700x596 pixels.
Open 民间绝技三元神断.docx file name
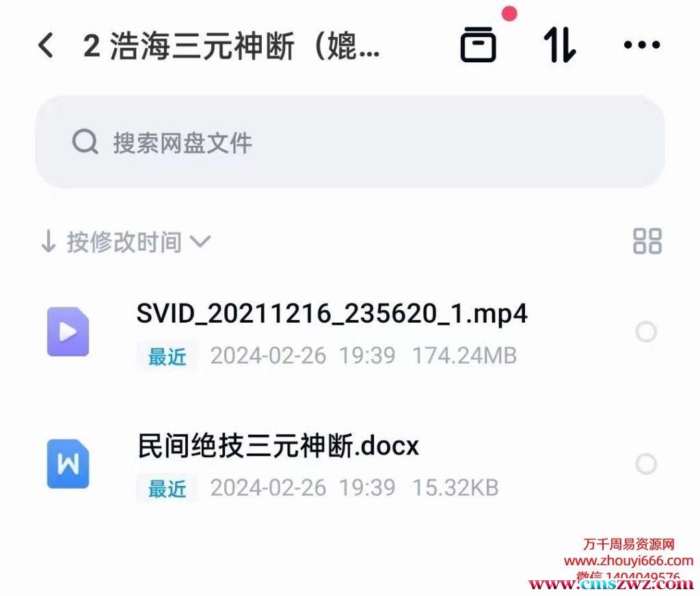click(278, 446)
